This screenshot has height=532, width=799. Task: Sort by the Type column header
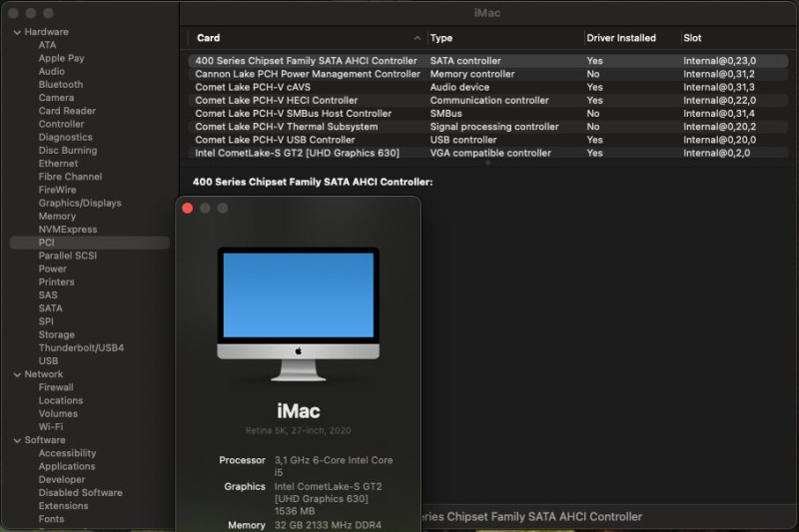[441, 38]
